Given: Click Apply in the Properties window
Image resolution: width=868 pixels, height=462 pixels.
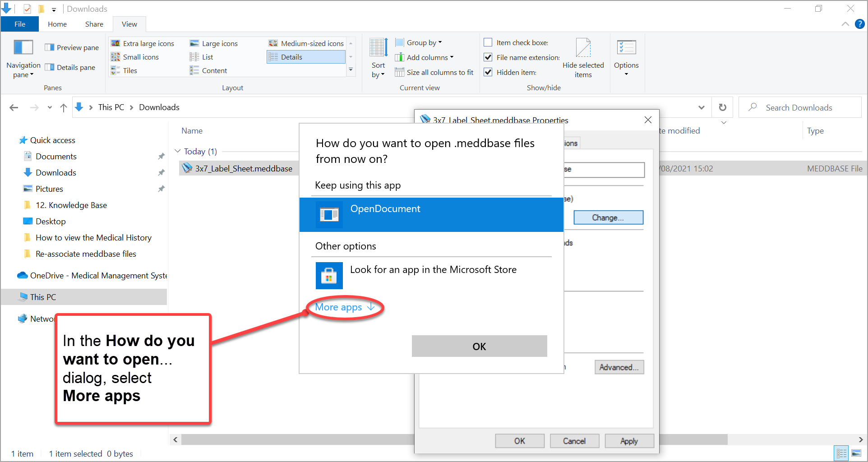Looking at the screenshot, I should click(x=629, y=441).
